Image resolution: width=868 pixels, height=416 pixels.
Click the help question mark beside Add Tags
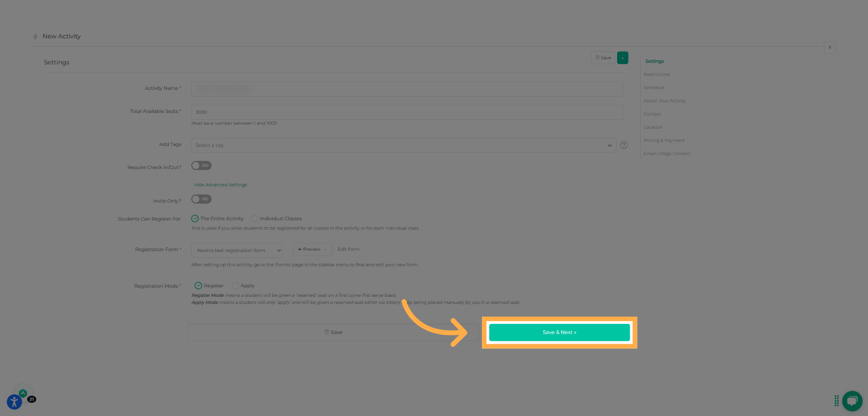point(624,145)
